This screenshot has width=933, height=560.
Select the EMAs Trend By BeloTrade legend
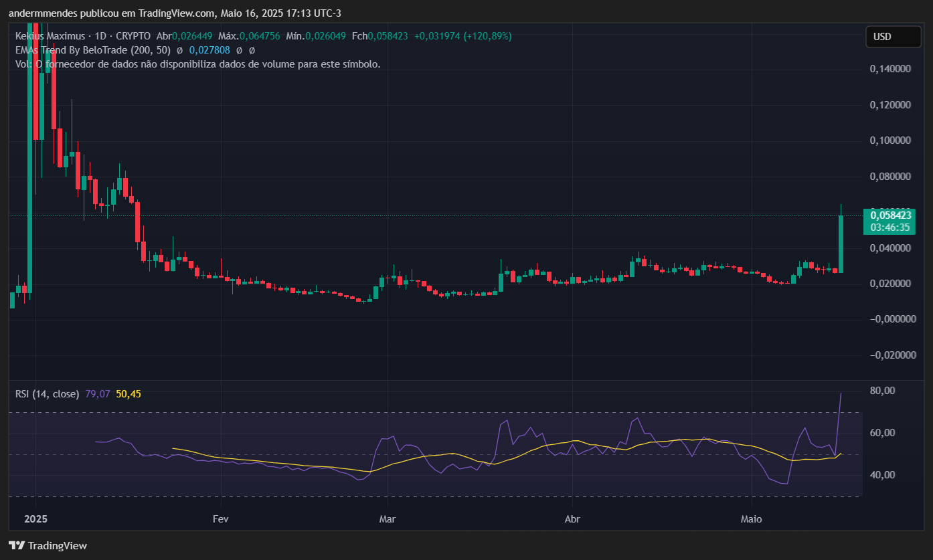click(x=93, y=50)
